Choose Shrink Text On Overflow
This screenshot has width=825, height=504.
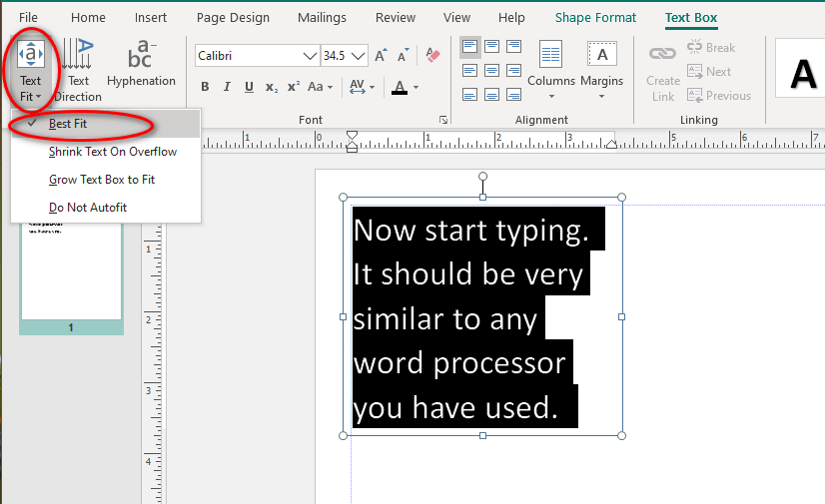(x=112, y=152)
